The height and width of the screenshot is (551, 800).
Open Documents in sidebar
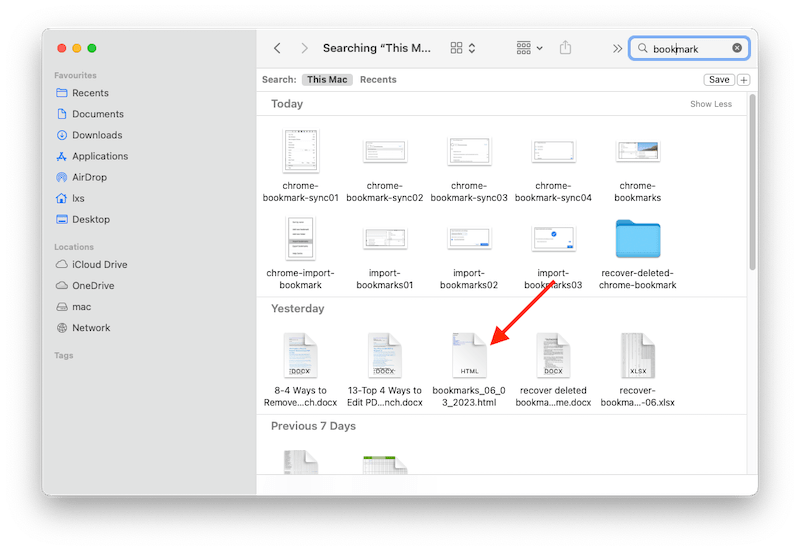pos(97,114)
